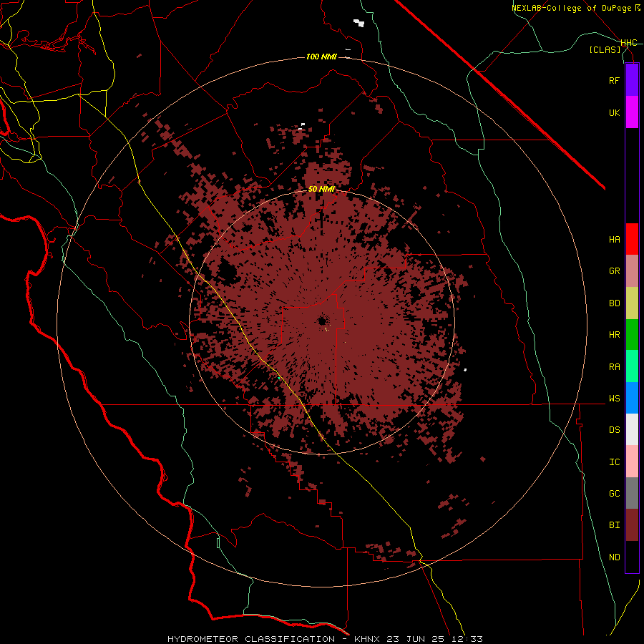
Task: Click the "BI" legend label text
Action: [x=614, y=525]
